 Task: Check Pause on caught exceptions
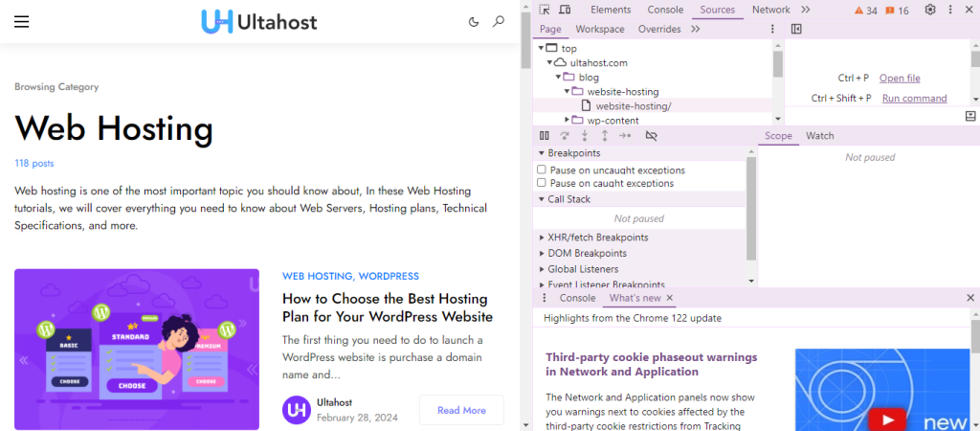pyautogui.click(x=542, y=183)
